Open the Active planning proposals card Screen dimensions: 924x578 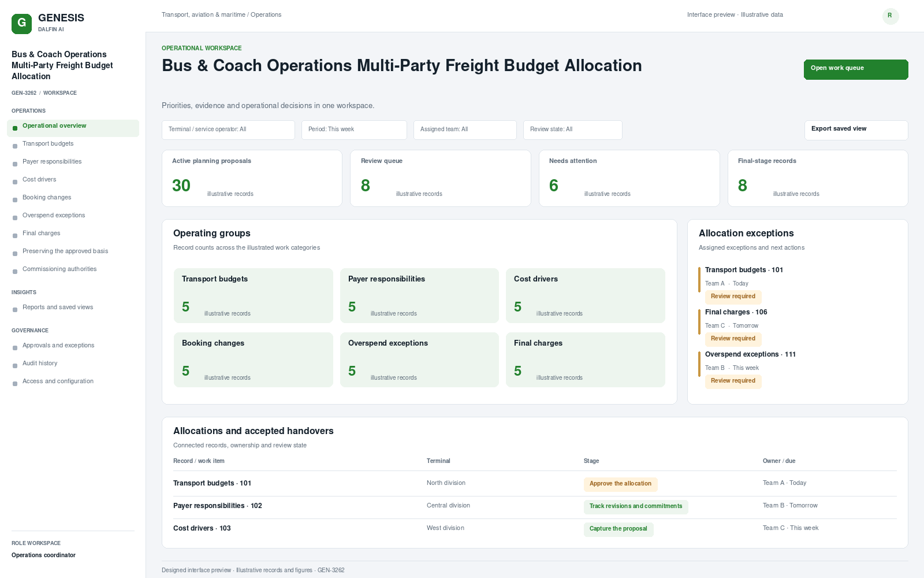click(x=252, y=178)
